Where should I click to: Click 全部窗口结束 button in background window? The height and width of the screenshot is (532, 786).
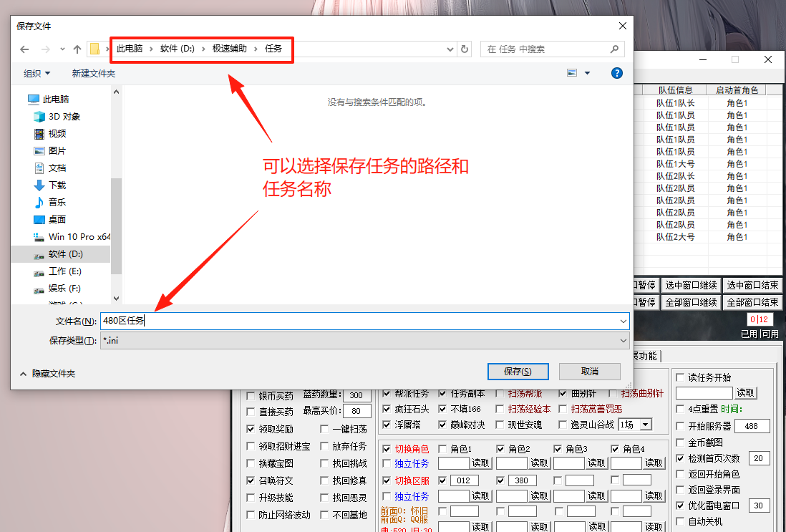pos(752,302)
